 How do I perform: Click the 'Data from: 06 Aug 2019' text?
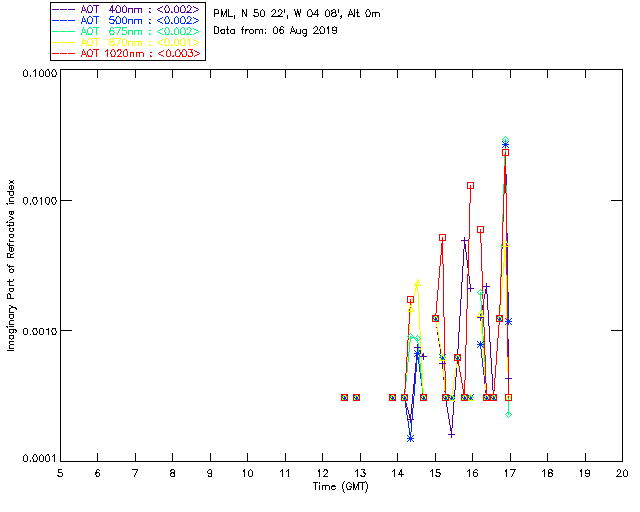coord(276,31)
